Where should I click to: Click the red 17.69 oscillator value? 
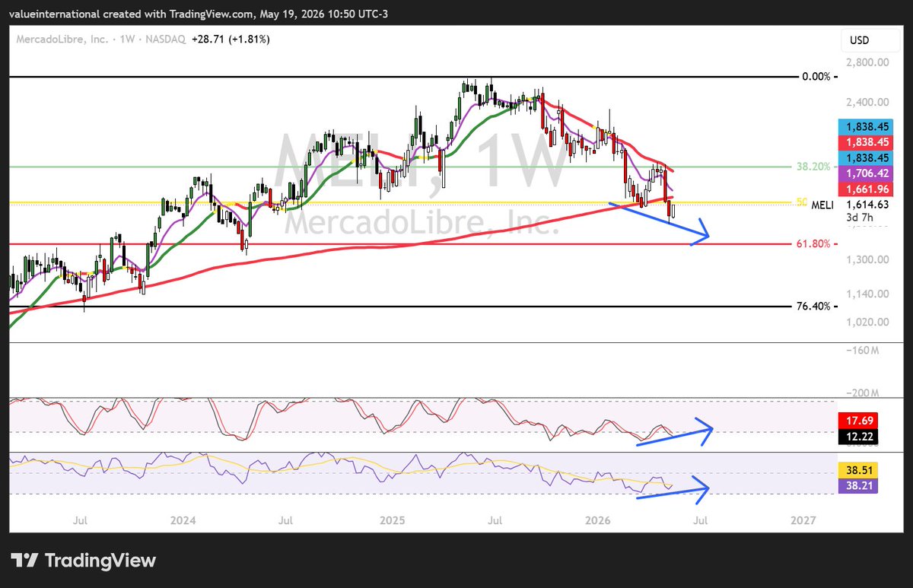858,420
